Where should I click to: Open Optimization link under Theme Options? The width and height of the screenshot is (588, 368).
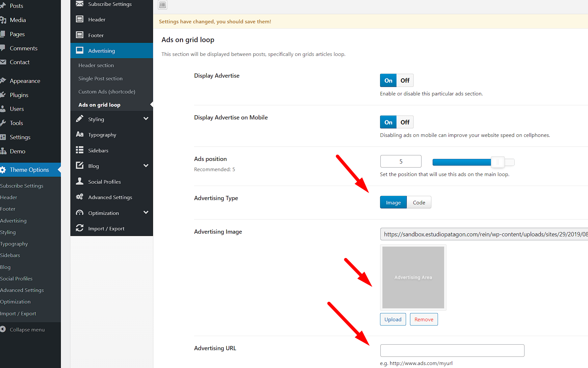pyautogui.click(x=15, y=302)
